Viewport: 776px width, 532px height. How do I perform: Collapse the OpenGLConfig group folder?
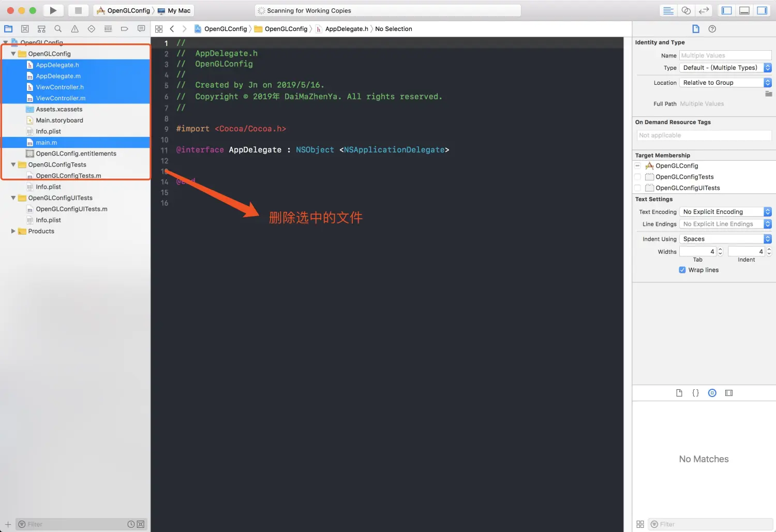[x=13, y=54]
